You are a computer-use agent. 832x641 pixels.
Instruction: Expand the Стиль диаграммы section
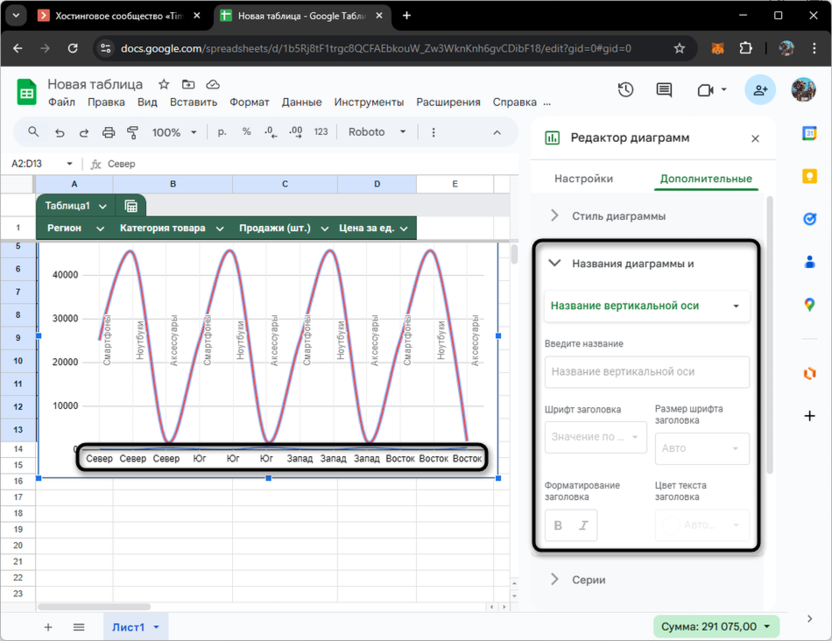click(x=619, y=216)
